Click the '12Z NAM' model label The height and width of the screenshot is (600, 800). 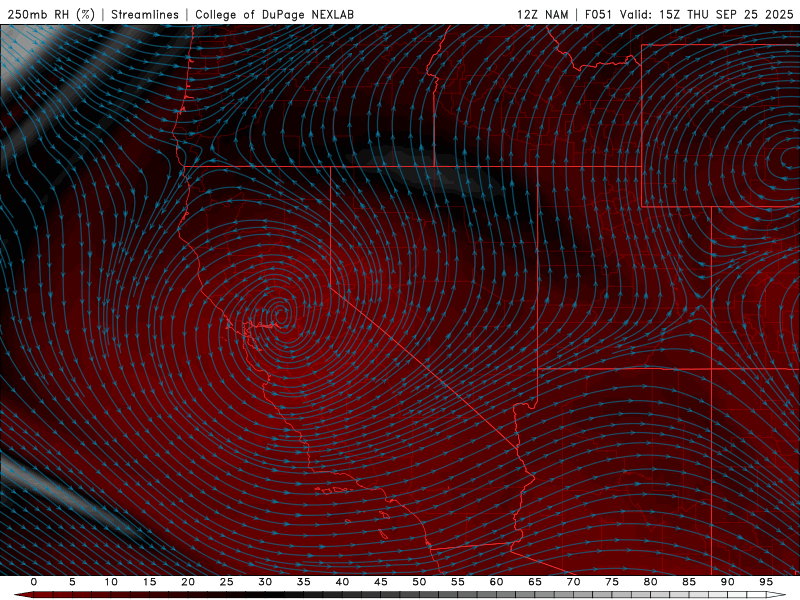[x=542, y=14]
